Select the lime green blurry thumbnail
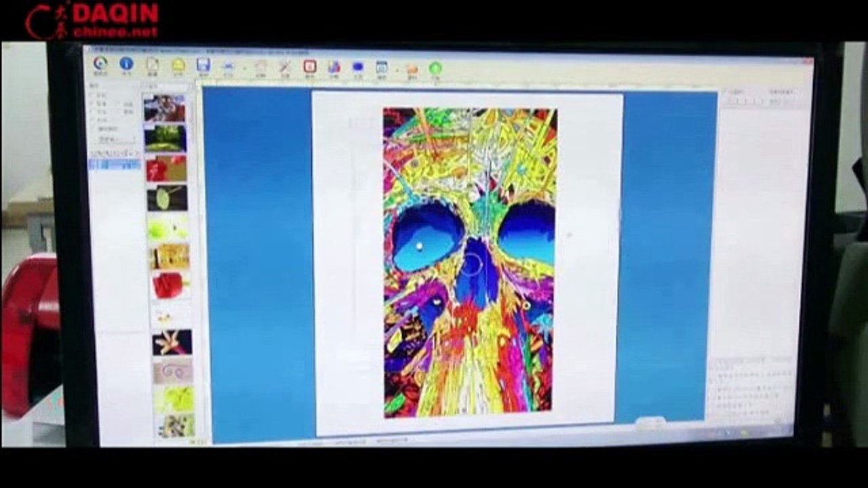The image size is (868, 488). tap(168, 228)
